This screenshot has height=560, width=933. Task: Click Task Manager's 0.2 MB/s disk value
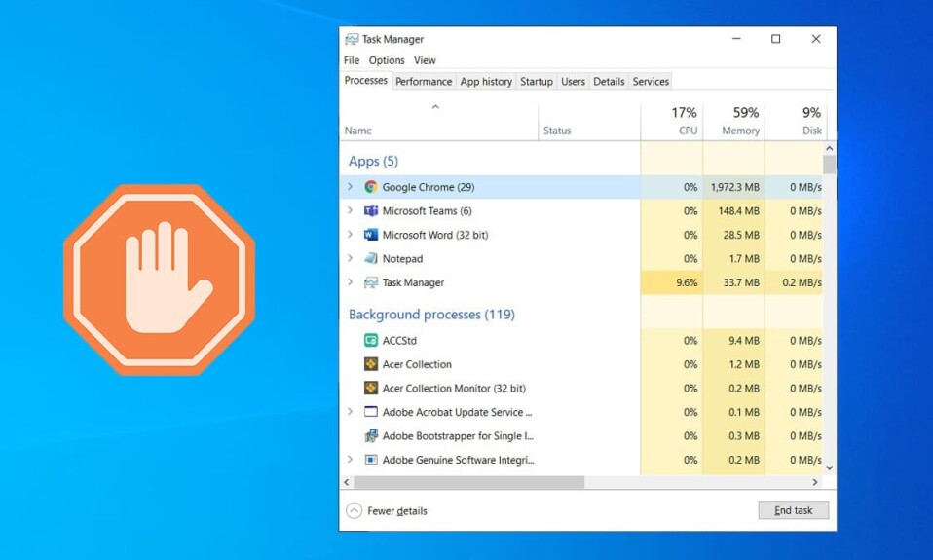point(802,282)
